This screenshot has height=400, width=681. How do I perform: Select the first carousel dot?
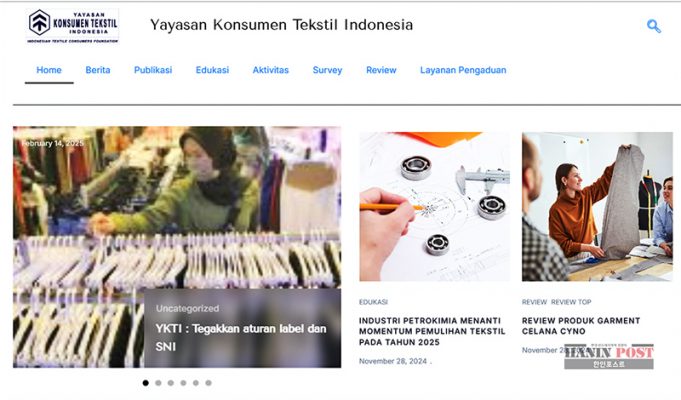coord(145,383)
